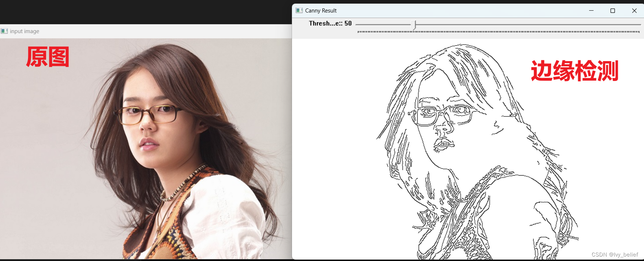Close the Canny Result window
Screen dimensions: 644x261
tap(634, 11)
